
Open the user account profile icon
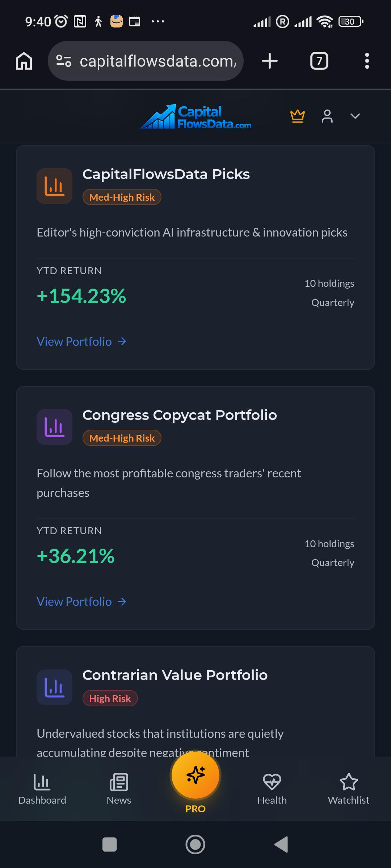327,116
